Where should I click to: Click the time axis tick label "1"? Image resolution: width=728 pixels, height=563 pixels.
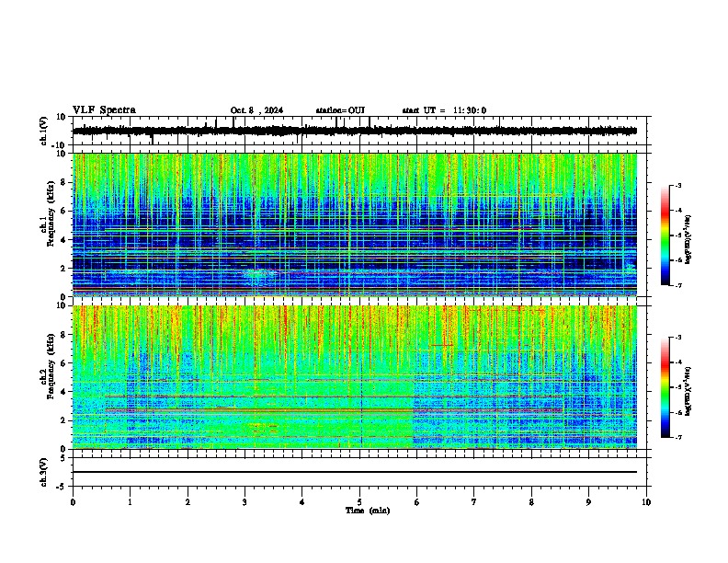pos(131,502)
